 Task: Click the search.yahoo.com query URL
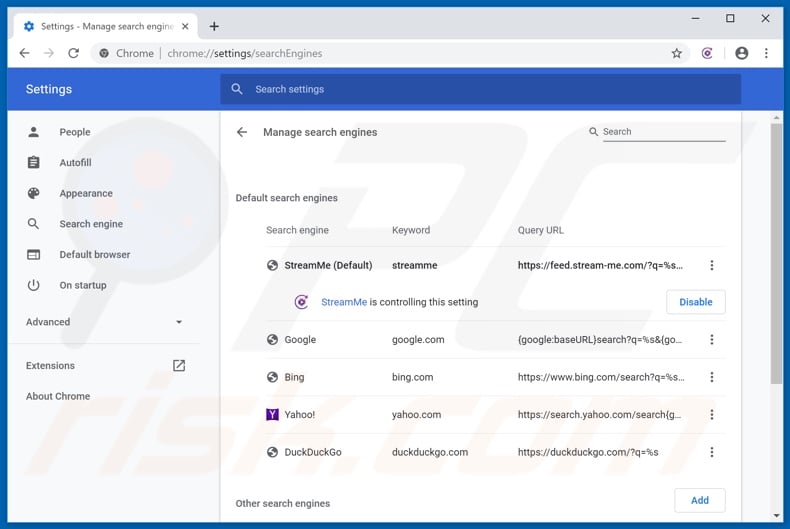point(599,415)
